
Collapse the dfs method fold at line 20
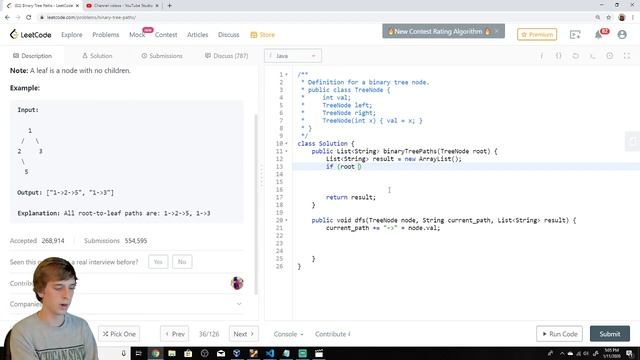[x=287, y=220]
